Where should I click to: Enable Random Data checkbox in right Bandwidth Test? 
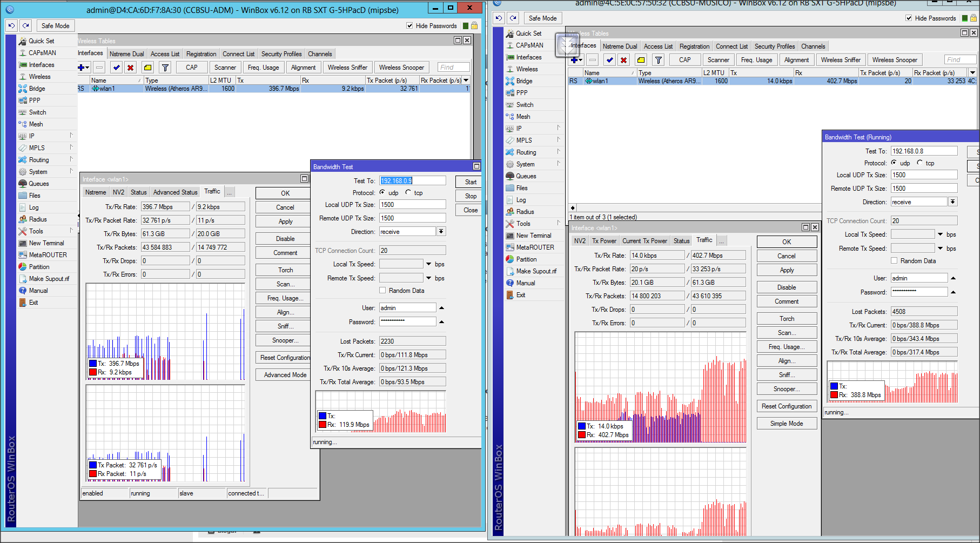point(894,261)
